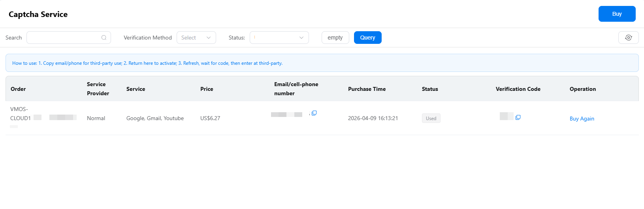644x209 pixels.
Task: Open the Verification Method dropdown
Action: tap(196, 38)
